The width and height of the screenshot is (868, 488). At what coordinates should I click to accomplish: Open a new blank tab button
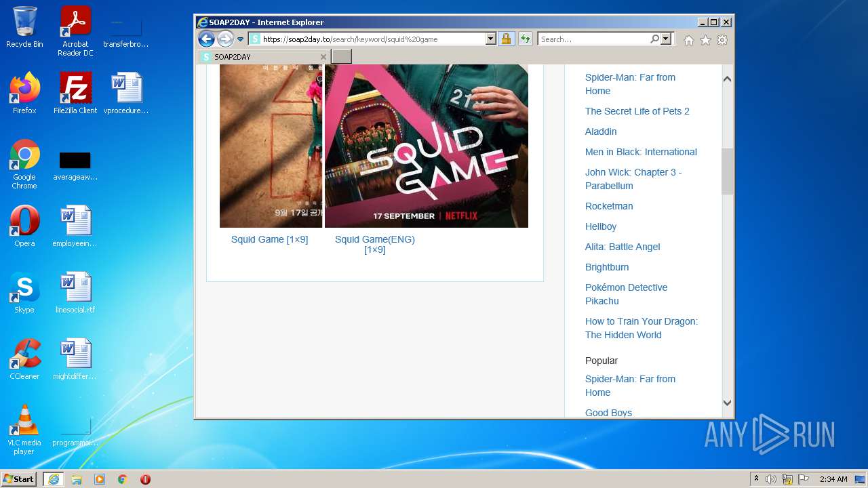point(341,56)
